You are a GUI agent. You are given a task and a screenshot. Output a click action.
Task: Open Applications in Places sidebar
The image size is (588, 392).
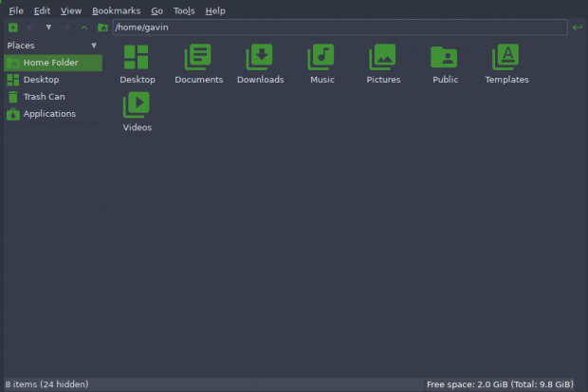click(53, 114)
